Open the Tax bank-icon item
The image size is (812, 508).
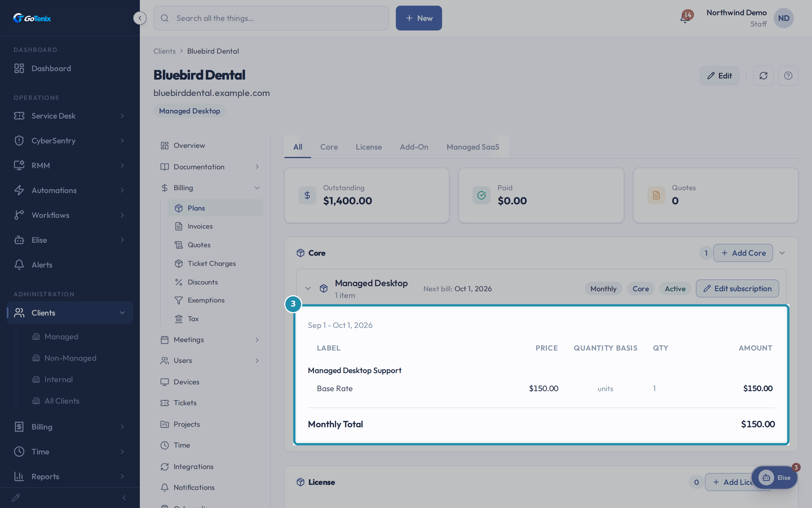pyautogui.click(x=215, y=319)
